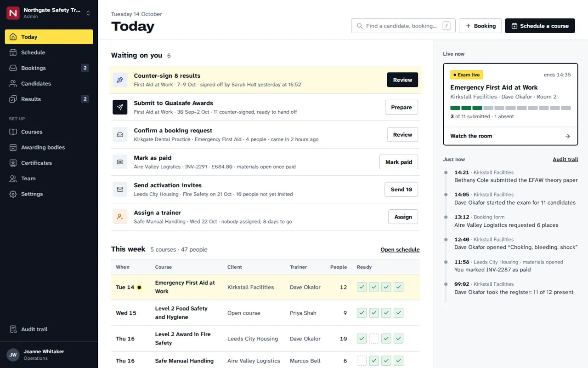
Task: Click the exam submission progress bar
Action: pyautogui.click(x=510, y=108)
